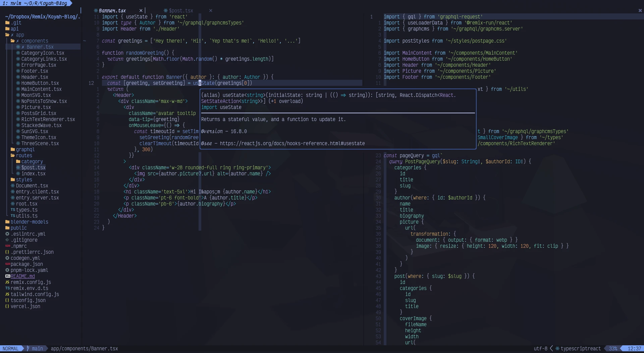Viewport: 644px width, 353px height.
Task: Click gear icon beside .eslintrc.yml
Action: (x=7, y=234)
